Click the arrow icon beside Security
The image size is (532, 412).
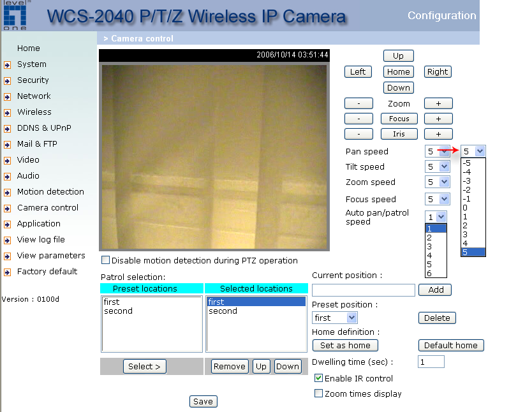click(x=8, y=81)
